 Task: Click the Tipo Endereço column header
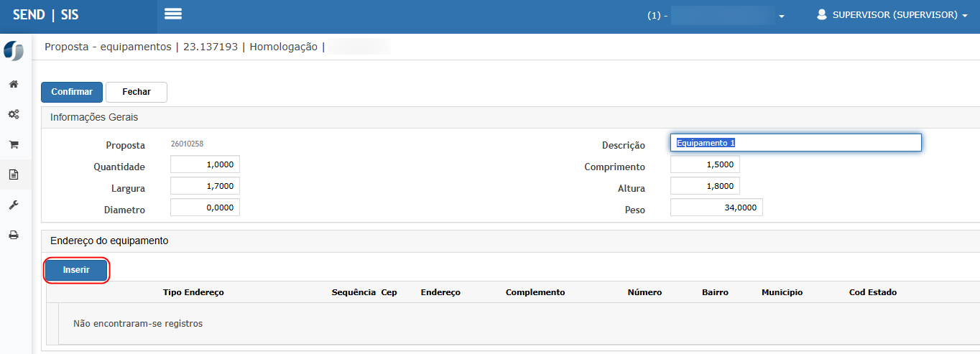coord(193,292)
